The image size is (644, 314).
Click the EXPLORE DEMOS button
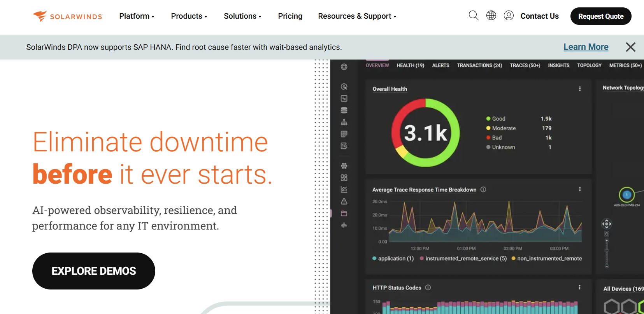click(94, 271)
